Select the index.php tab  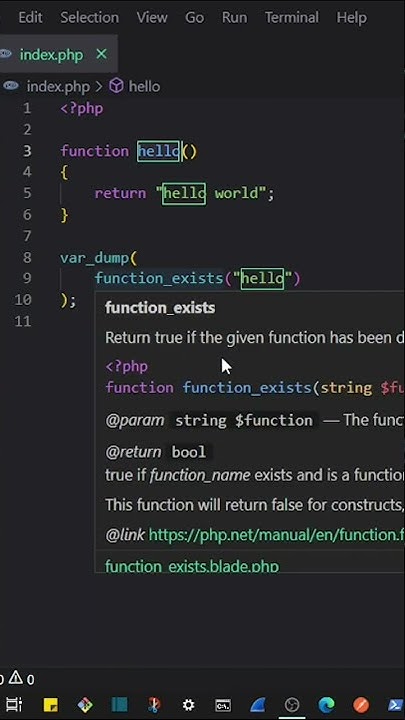[x=51, y=55]
